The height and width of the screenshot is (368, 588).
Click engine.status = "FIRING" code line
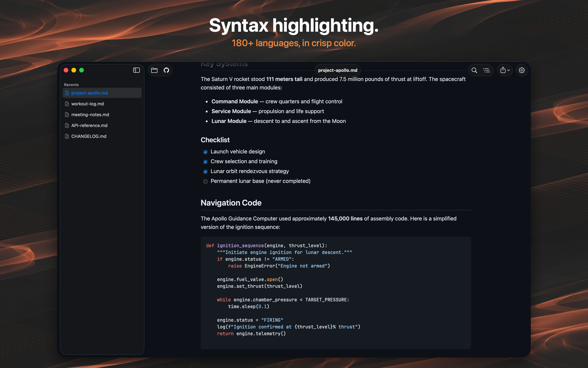[250, 320]
